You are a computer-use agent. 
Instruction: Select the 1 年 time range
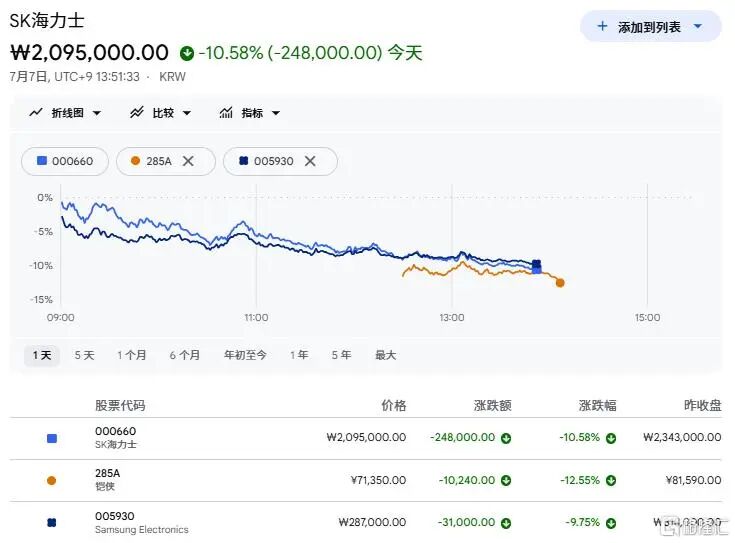299,355
